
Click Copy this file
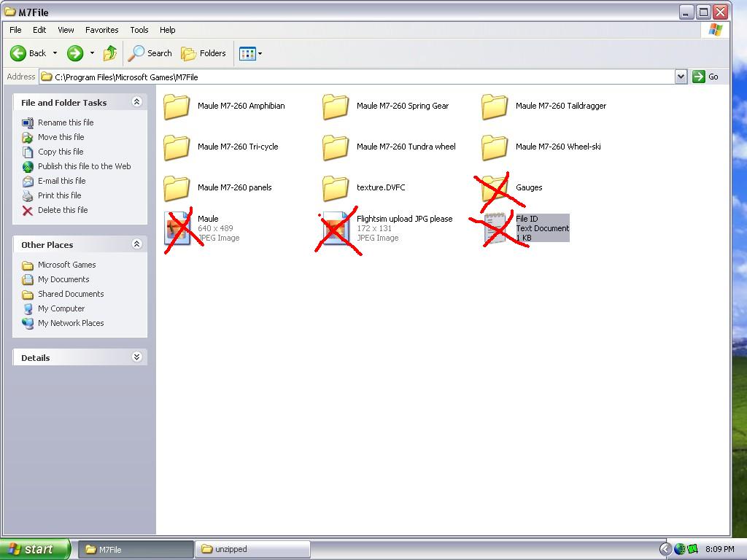[61, 152]
